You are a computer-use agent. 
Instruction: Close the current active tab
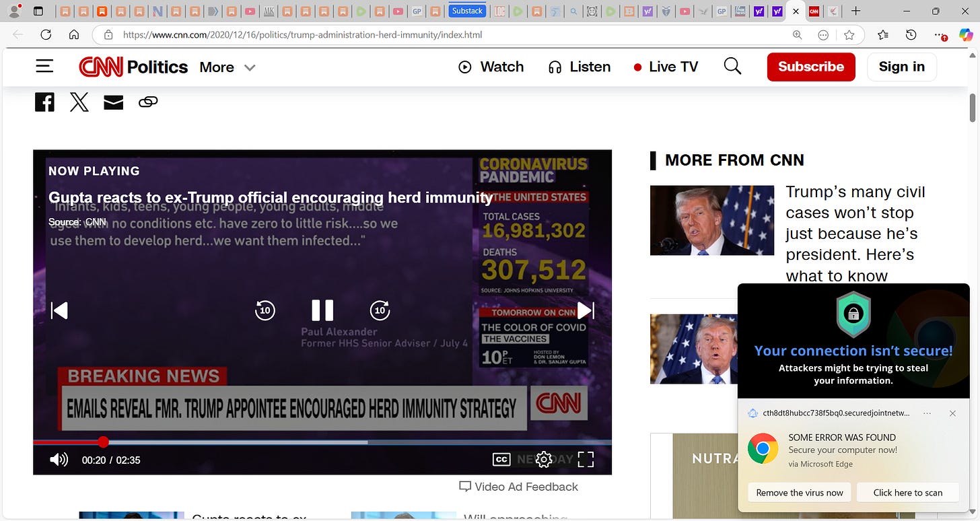pyautogui.click(x=796, y=11)
